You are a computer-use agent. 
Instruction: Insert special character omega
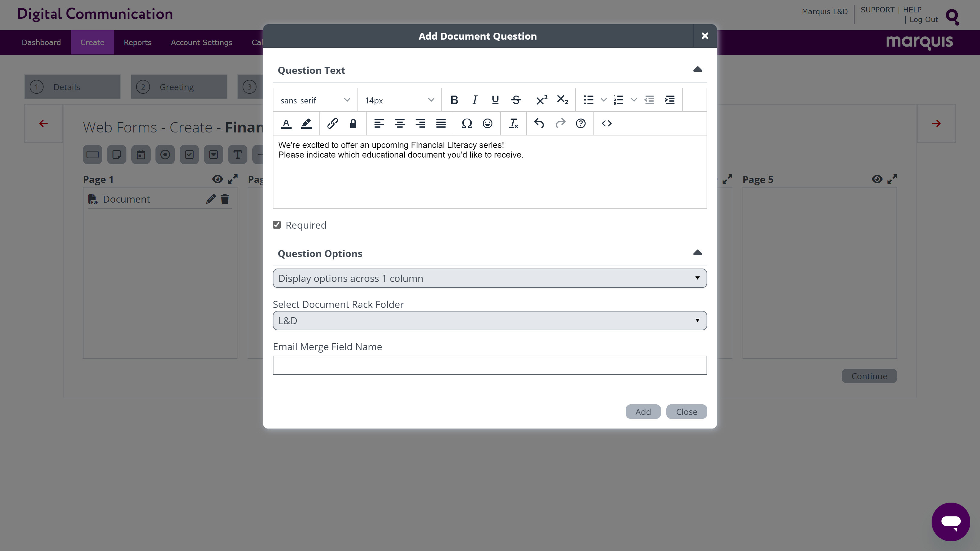[x=467, y=124]
